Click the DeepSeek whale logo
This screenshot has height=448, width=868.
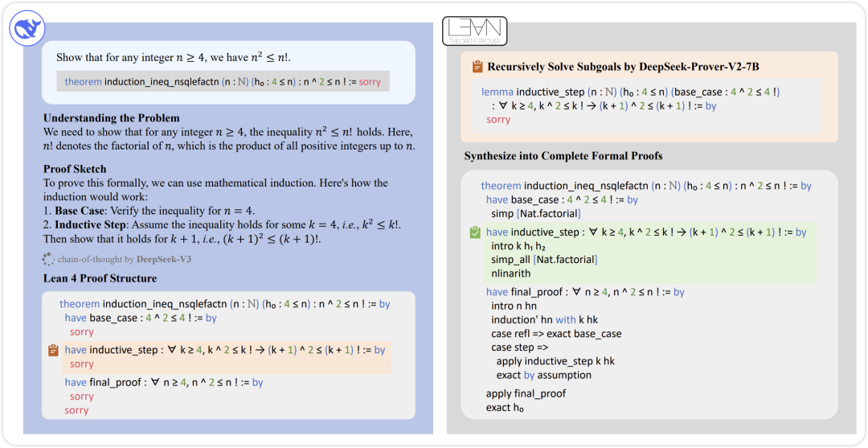click(27, 30)
